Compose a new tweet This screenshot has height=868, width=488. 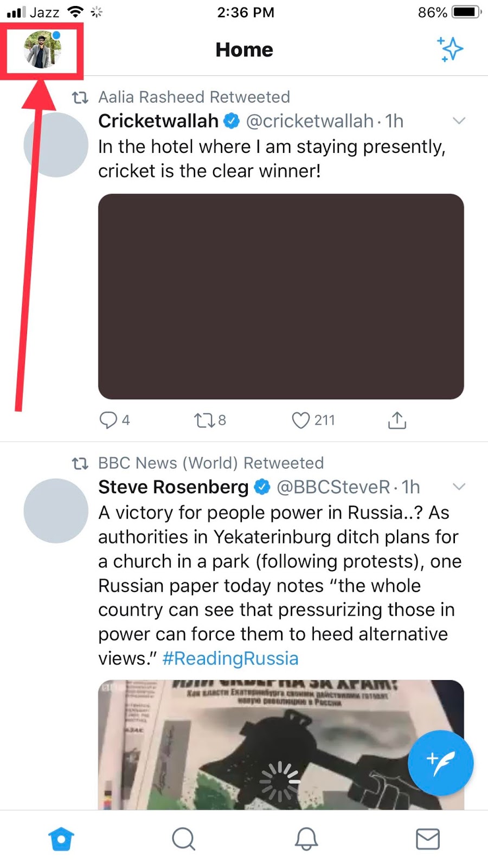coord(440,763)
